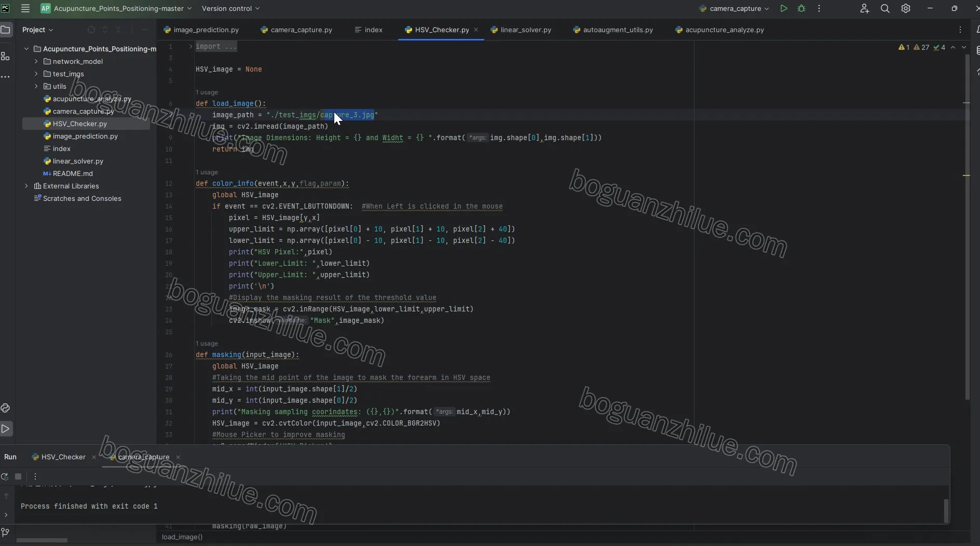Switch to camera_capture.py editor tab
Screen dimensions: 980x546
pyautogui.click(x=296, y=30)
